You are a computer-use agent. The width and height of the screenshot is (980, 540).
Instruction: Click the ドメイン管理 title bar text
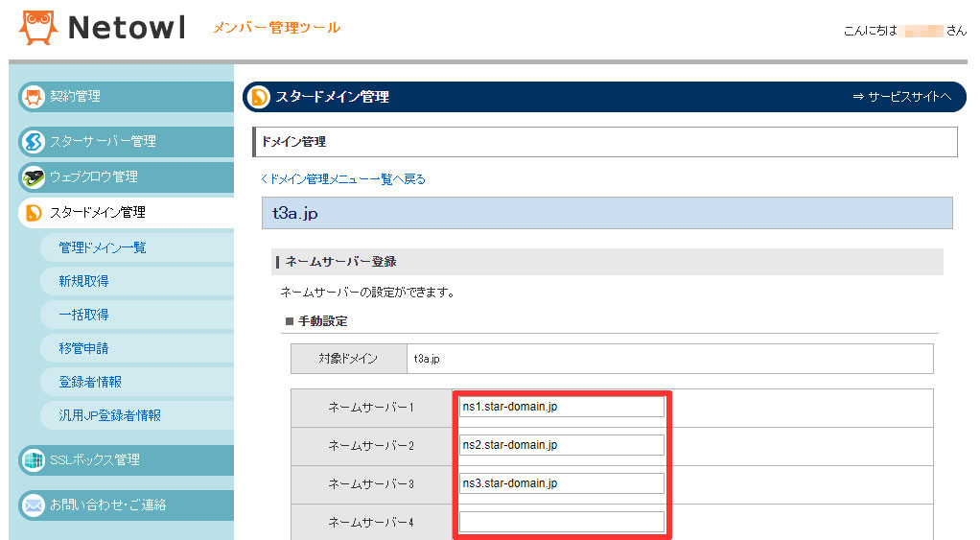293,142
